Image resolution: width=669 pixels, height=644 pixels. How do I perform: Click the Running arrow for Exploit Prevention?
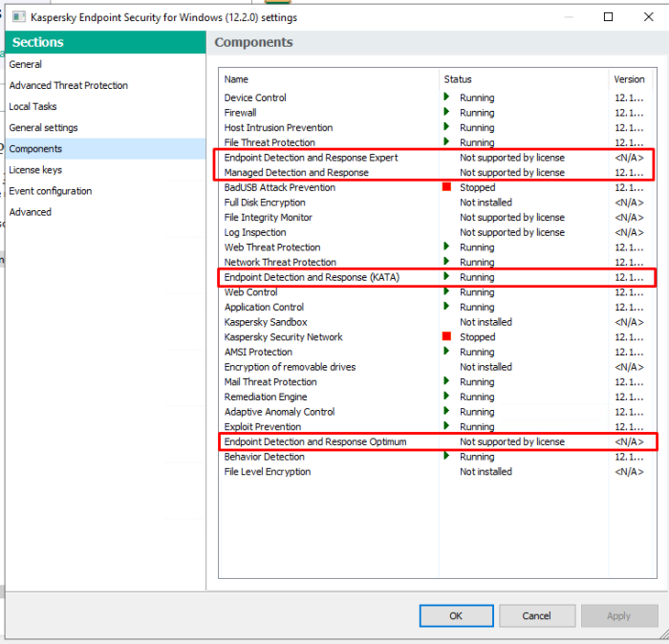click(446, 425)
